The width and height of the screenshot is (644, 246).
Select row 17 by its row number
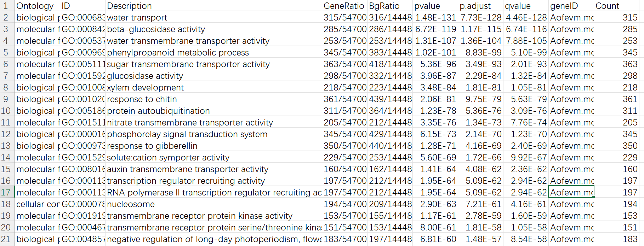click(6, 193)
